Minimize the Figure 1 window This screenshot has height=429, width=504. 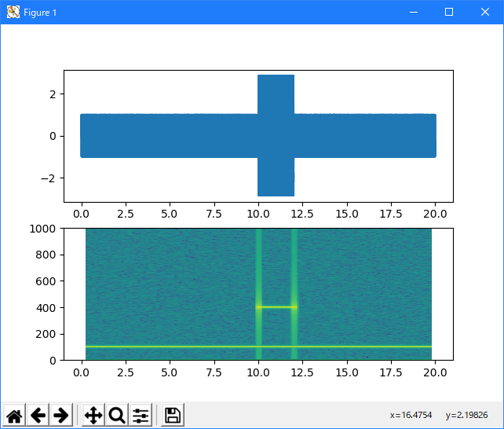[x=414, y=13]
